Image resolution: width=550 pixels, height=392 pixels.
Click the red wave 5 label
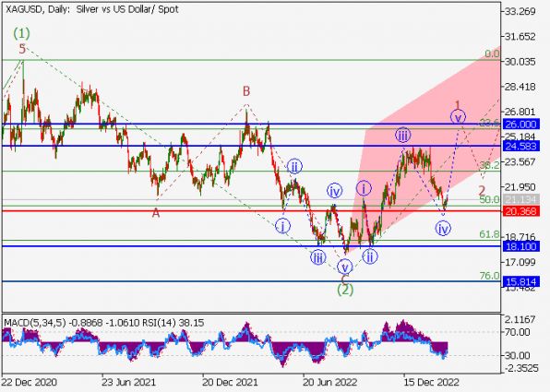[x=22, y=49]
